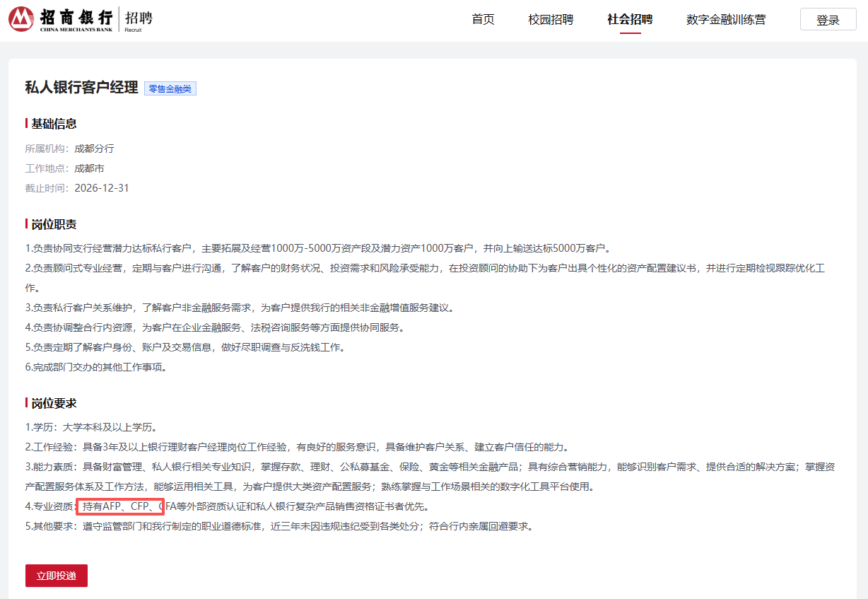Click the 招聘 Recruit label beside logo
The width and height of the screenshot is (868, 599).
point(139,20)
